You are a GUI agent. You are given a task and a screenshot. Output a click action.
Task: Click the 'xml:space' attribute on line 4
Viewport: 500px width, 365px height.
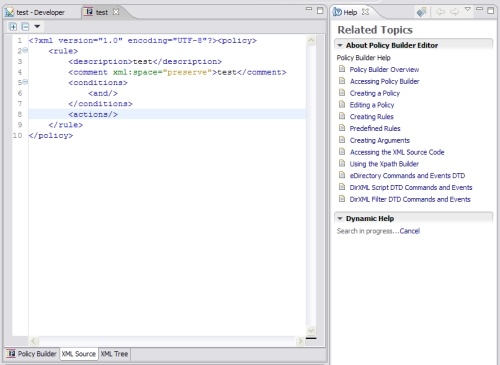(135, 72)
